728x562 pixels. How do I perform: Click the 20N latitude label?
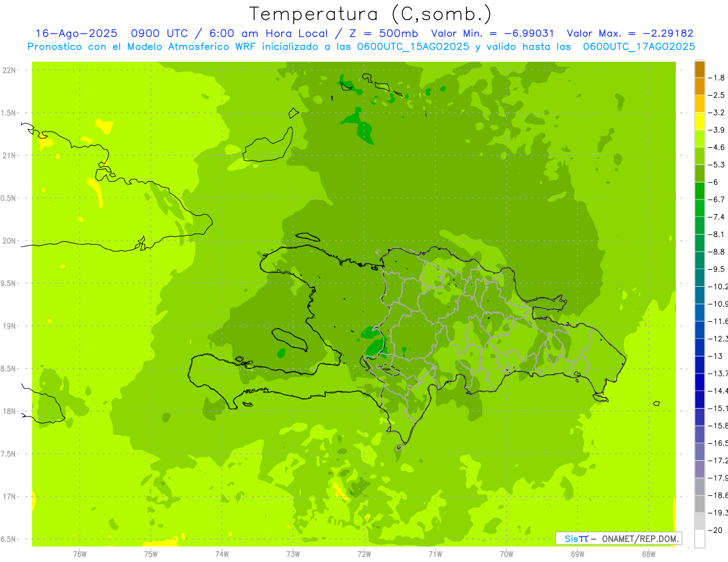click(9, 241)
